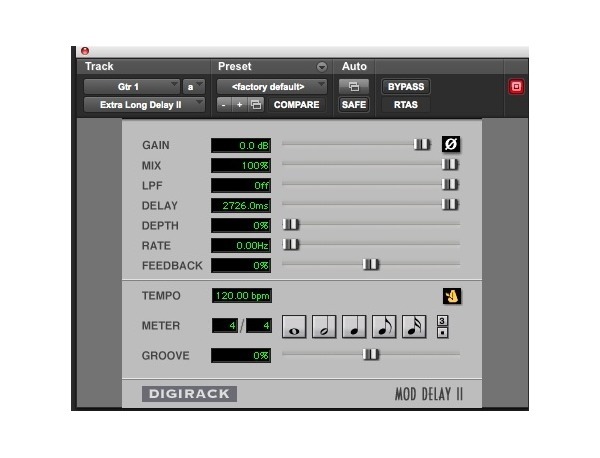
Task: Click the LPF slider handle
Action: pyautogui.click(x=450, y=184)
